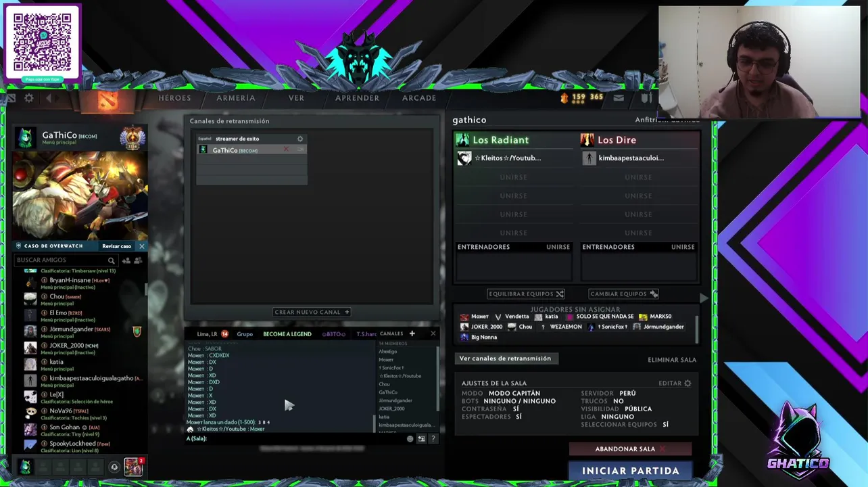Add a chat channel with plus icon
This screenshot has width=868, height=487.
[412, 333]
